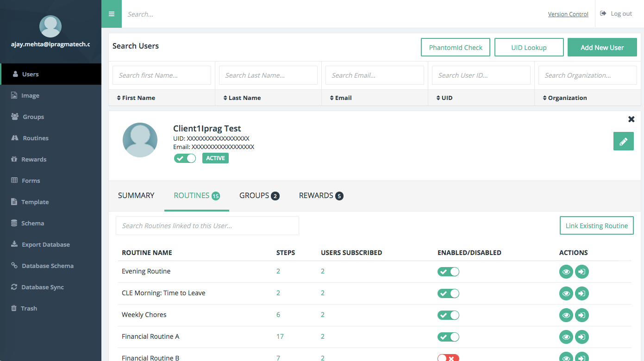Screen dimensions: 644x361
Task: Click Financial Routine A steps count 17
Action: point(280,336)
